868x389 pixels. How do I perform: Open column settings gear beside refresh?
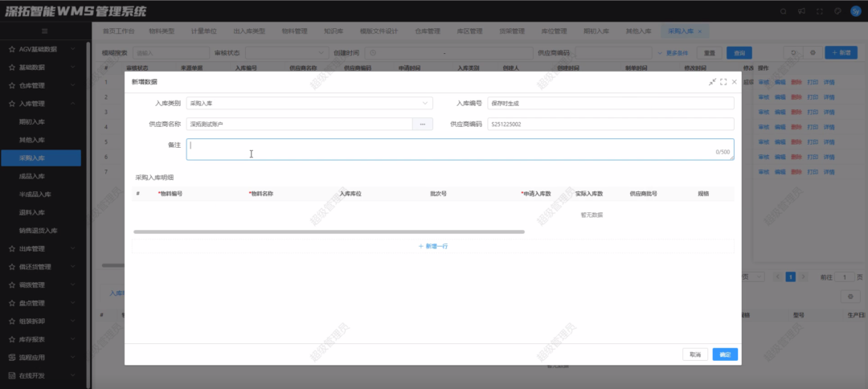(813, 52)
